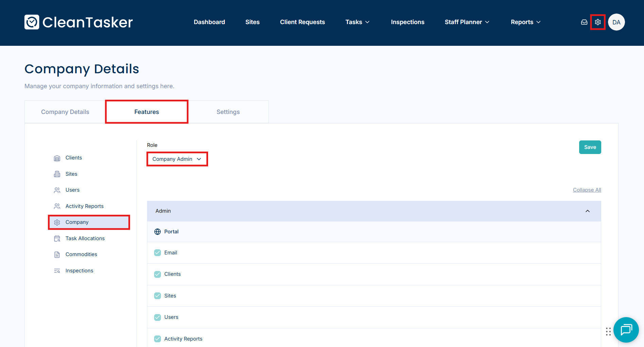Viewport: 644px width, 347px height.
Task: Open the Company Admin role dropdown
Action: (x=177, y=159)
